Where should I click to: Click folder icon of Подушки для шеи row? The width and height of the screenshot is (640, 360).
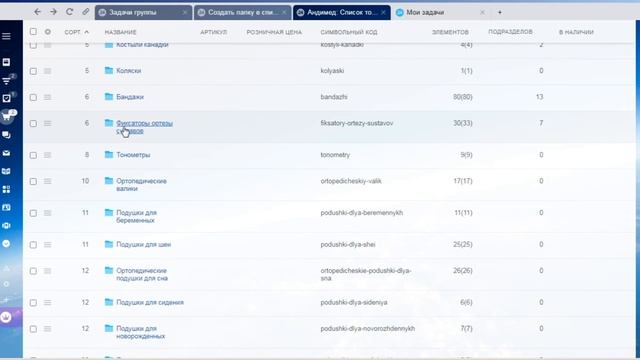[109, 244]
